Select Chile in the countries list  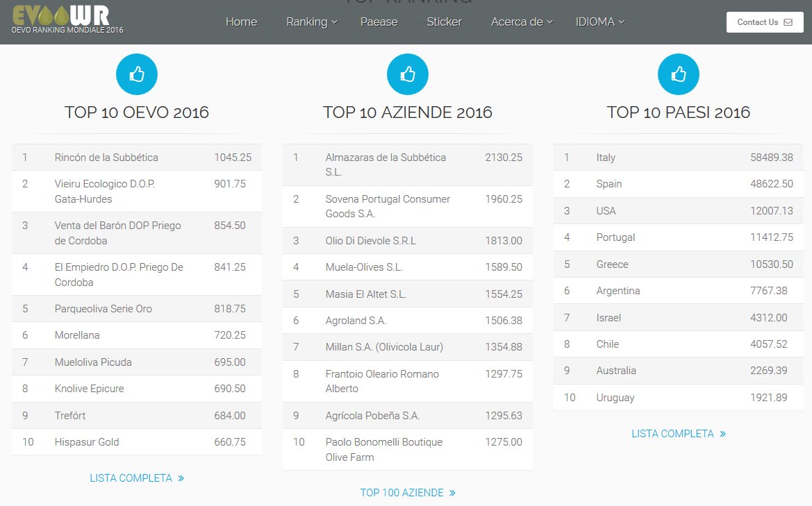pos(679,344)
